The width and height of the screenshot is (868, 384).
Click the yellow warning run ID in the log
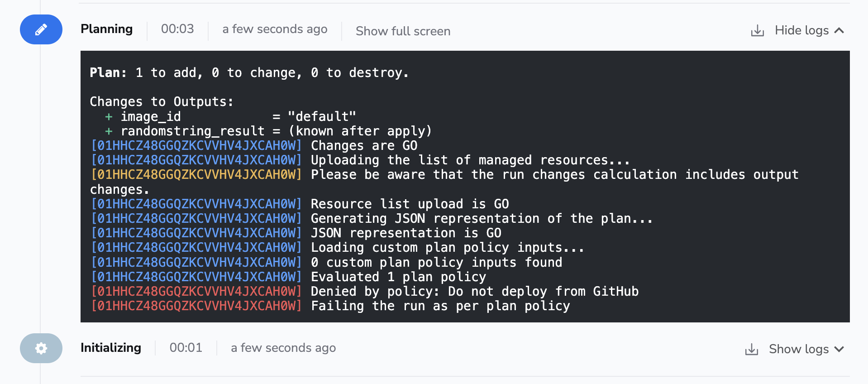196,175
